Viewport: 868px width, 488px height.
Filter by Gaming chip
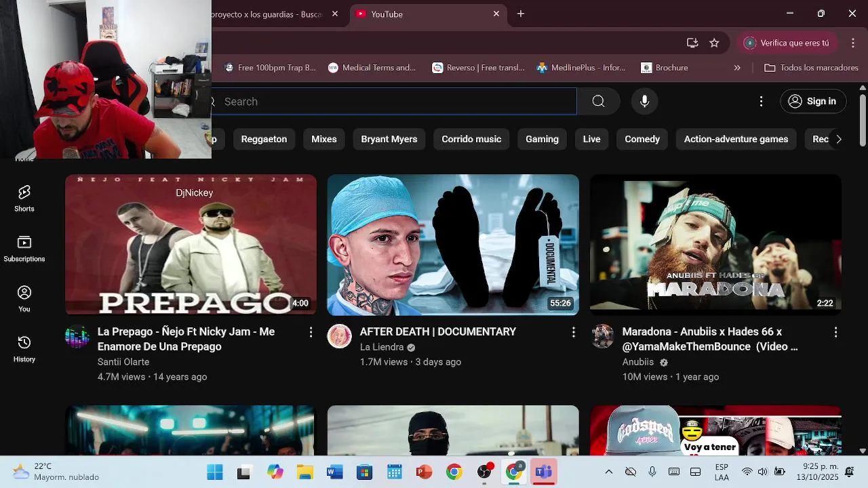[x=542, y=139]
